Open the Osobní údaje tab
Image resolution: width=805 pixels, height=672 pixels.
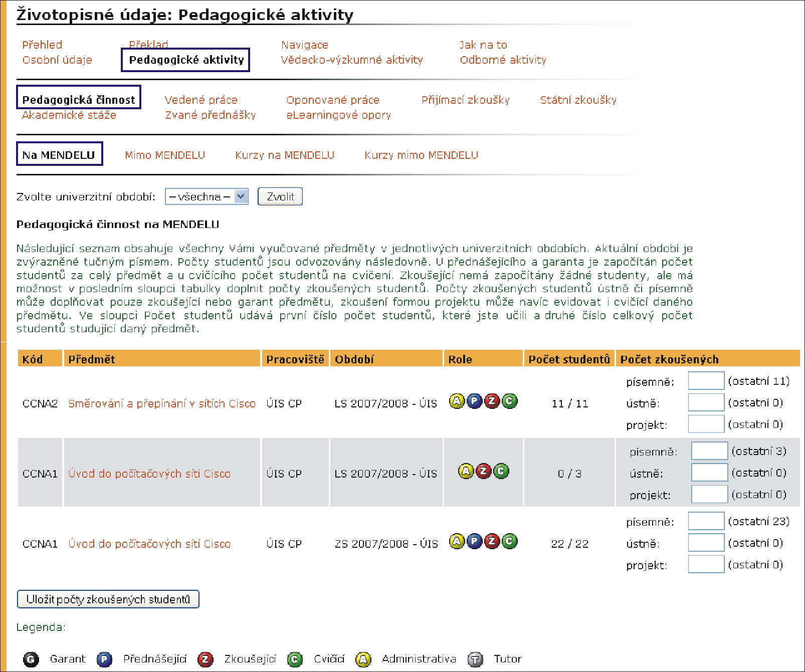pos(57,60)
